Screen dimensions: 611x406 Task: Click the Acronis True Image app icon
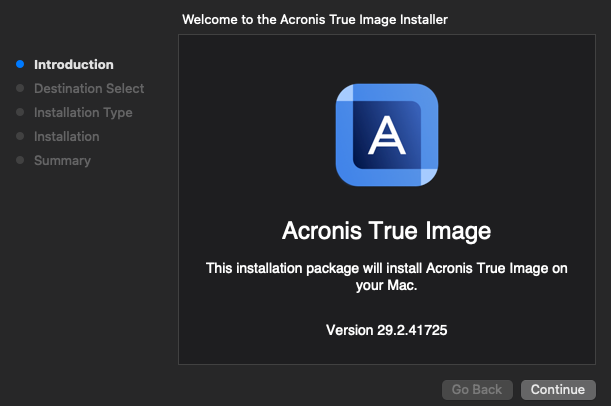(387, 135)
